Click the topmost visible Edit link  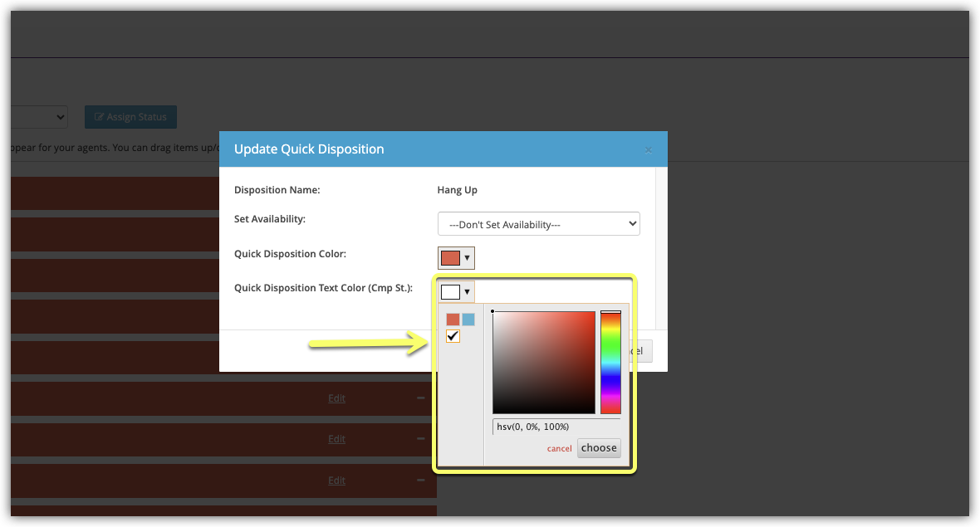[336, 398]
